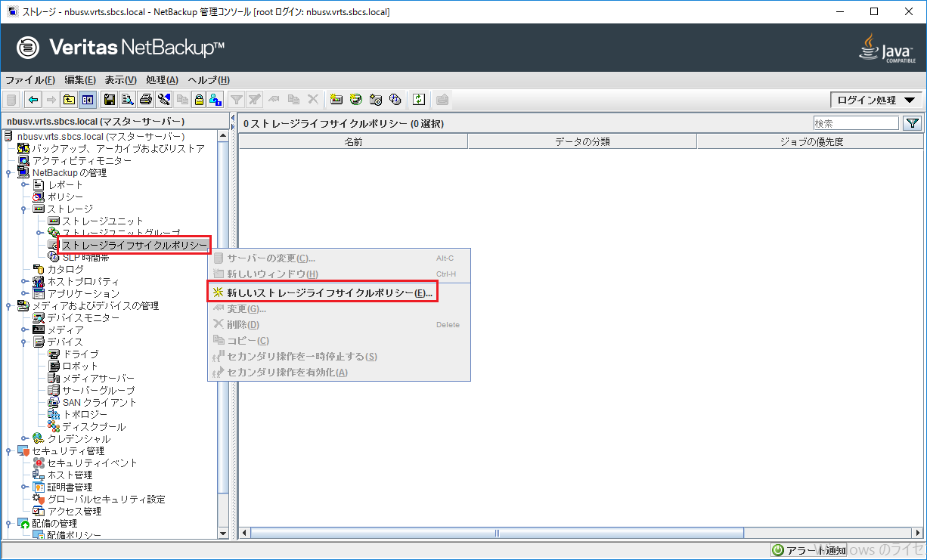The image size is (927, 560).
Task: Click the カタログ icon in tree
Action: 39,269
